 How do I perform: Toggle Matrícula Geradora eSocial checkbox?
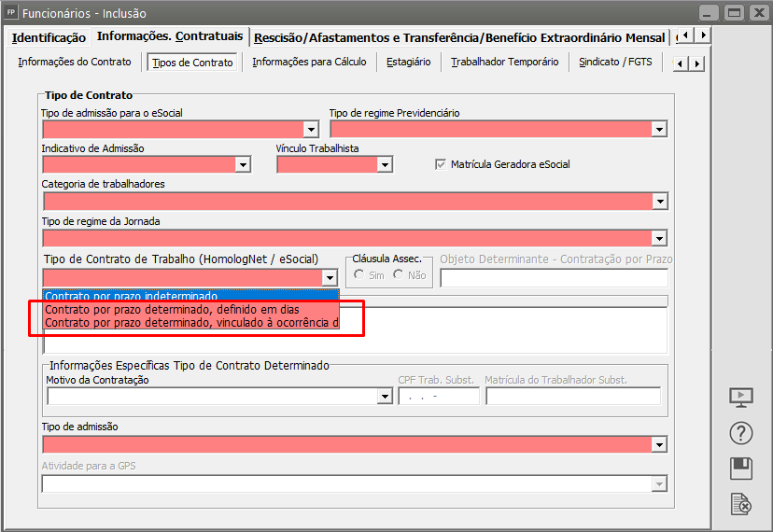441,164
